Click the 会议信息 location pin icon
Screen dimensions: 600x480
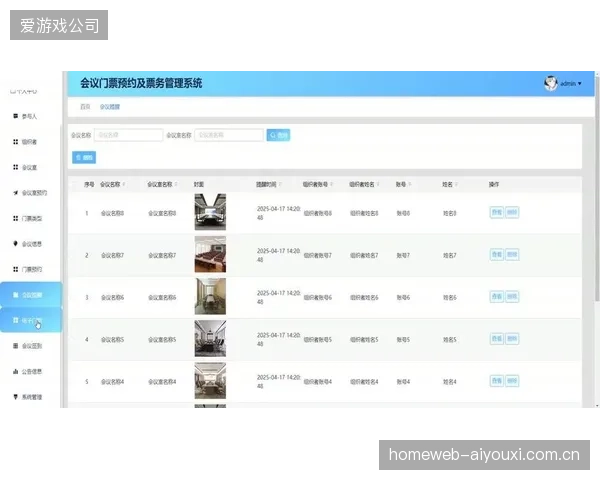click(x=15, y=243)
